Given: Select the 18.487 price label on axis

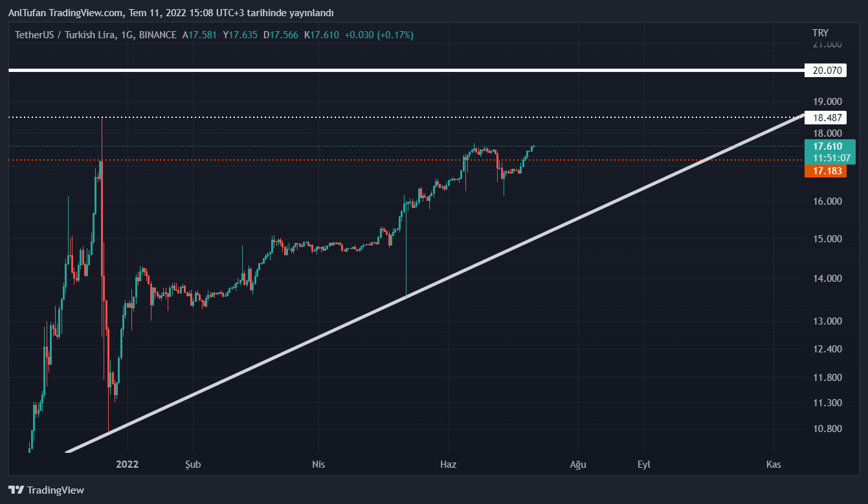Looking at the screenshot, I should point(825,118).
